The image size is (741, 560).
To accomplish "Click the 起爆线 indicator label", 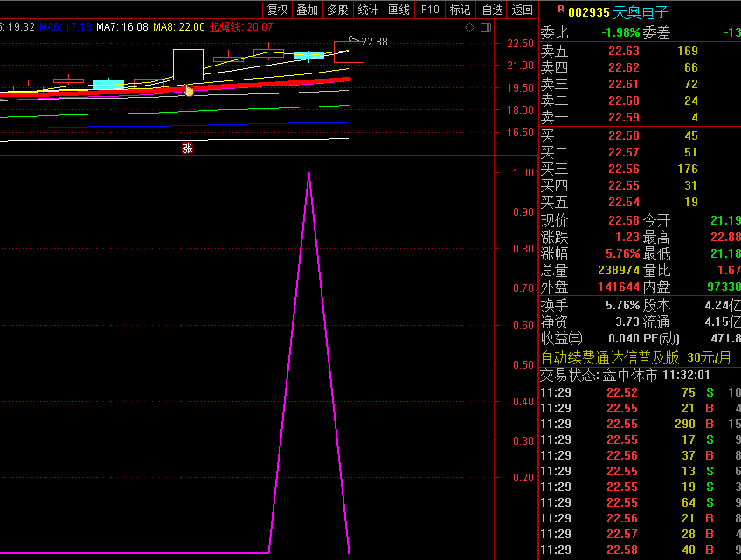I will coord(226,27).
